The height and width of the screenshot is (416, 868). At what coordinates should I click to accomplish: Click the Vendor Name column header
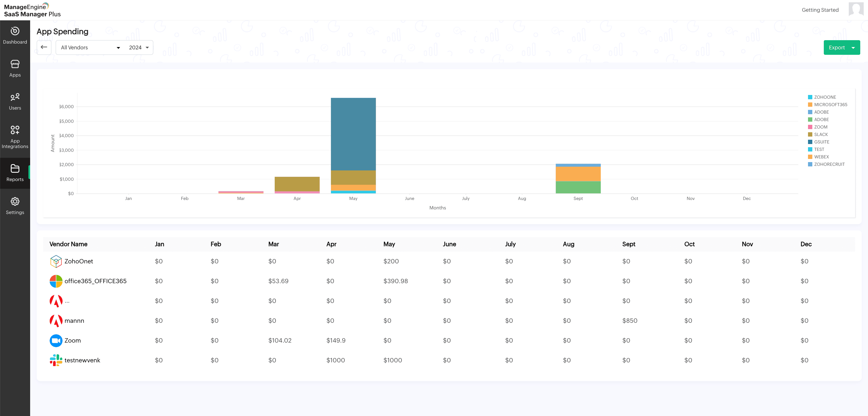[x=68, y=244]
